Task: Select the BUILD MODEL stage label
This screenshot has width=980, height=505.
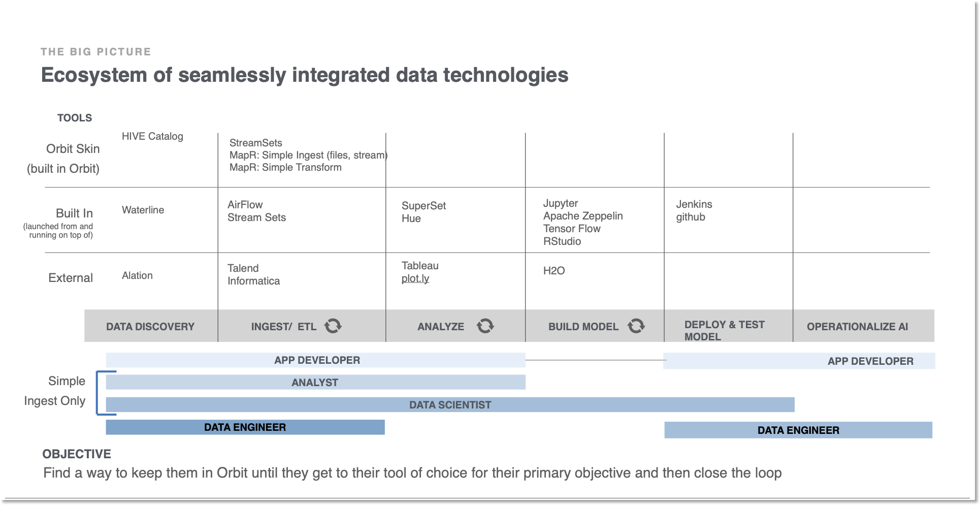Action: 583,327
